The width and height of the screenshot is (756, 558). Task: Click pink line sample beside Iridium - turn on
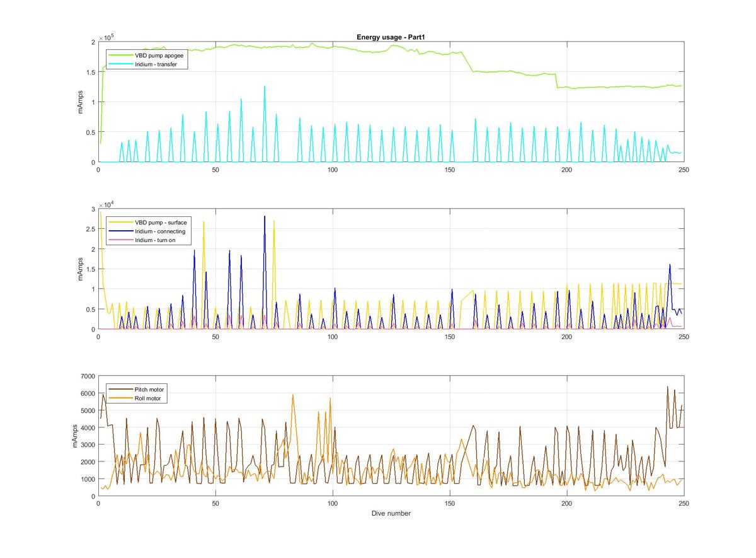point(122,240)
